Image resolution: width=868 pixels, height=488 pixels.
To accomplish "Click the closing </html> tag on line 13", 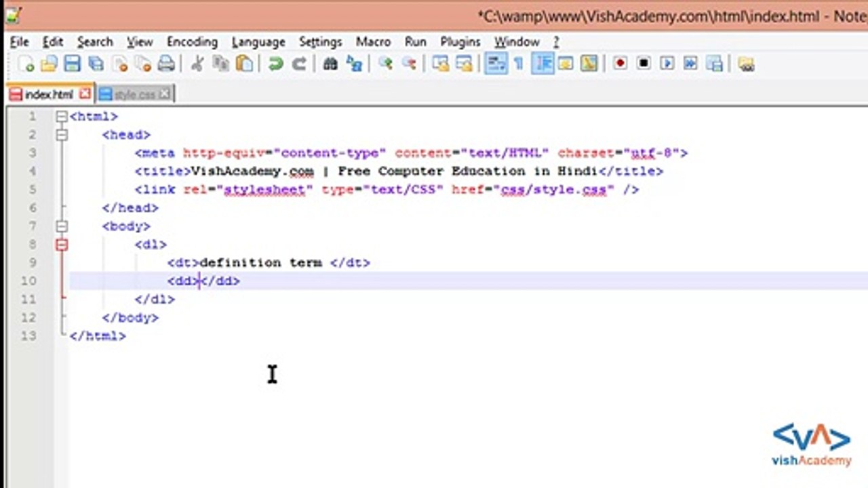I will click(x=98, y=336).
